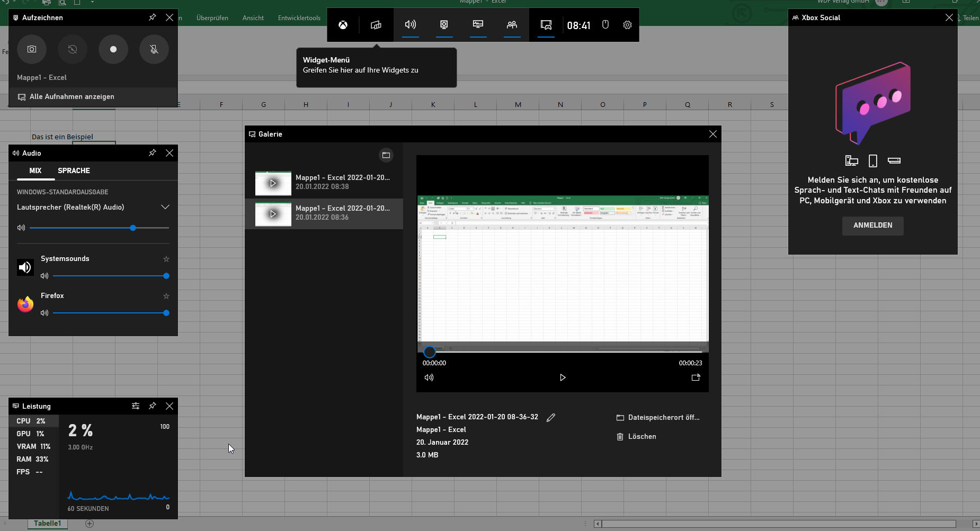Open the Entwicklertools ribbon tab in Excel

(x=299, y=18)
